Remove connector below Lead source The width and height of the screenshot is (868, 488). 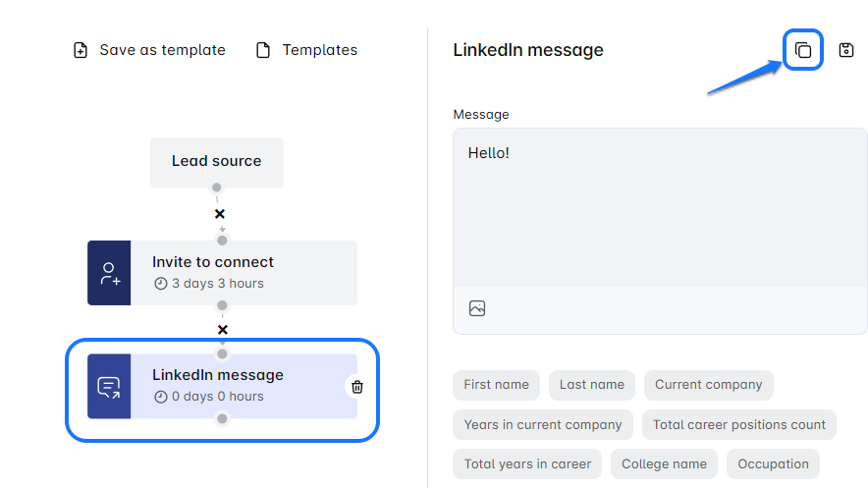coord(220,214)
